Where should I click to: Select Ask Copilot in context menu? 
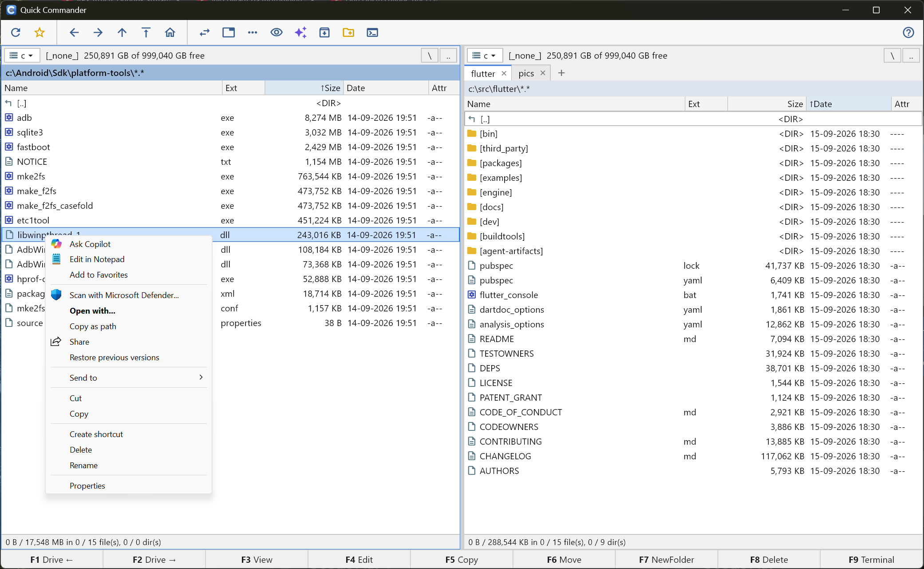(x=129, y=244)
